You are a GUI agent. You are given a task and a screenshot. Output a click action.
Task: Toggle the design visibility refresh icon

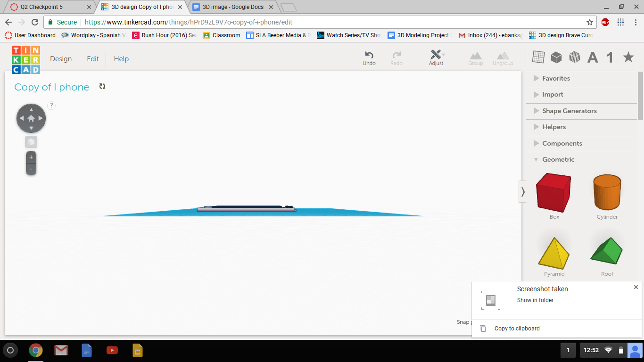click(102, 87)
